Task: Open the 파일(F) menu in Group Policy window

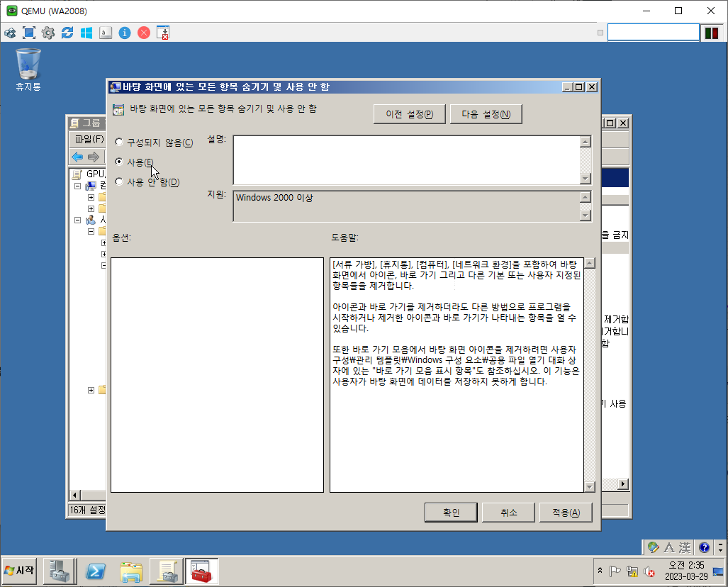Action: tap(89, 139)
